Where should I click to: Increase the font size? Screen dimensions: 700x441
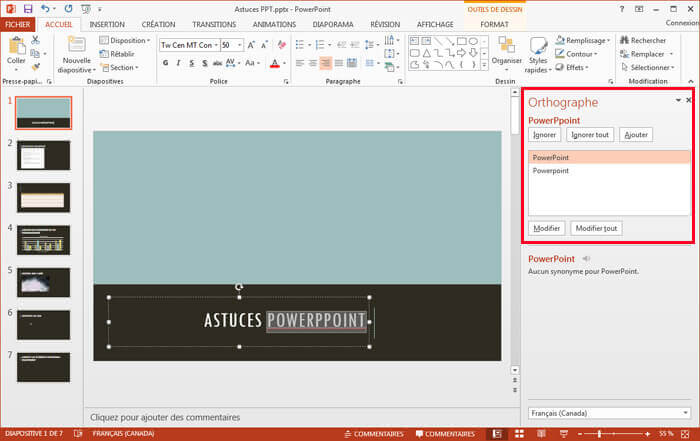pyautogui.click(x=251, y=45)
